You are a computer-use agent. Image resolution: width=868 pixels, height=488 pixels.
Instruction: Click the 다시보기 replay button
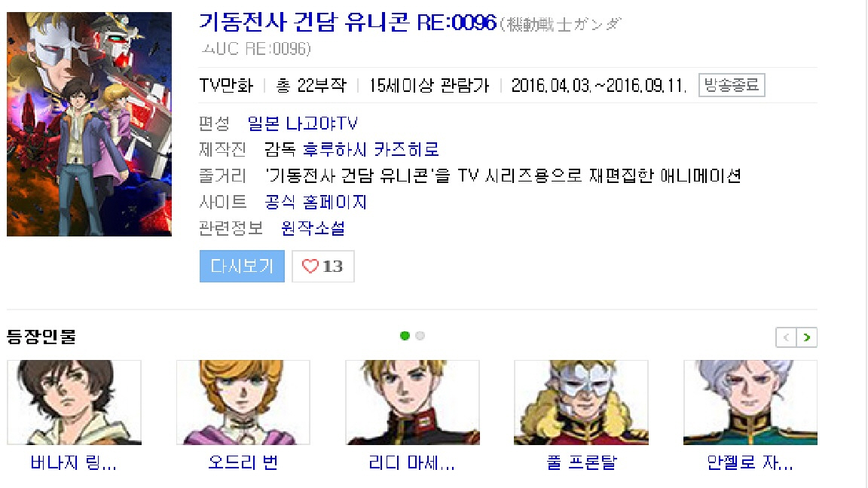click(242, 266)
